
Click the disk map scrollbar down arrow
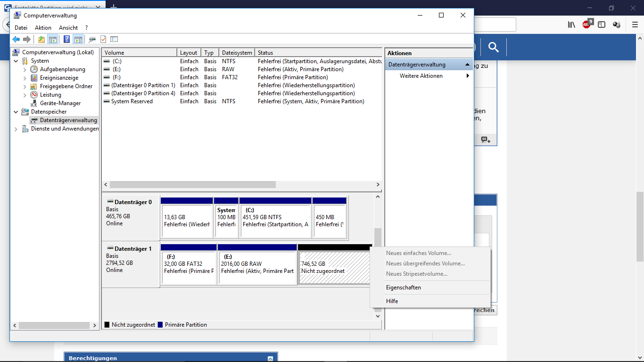pos(378,316)
